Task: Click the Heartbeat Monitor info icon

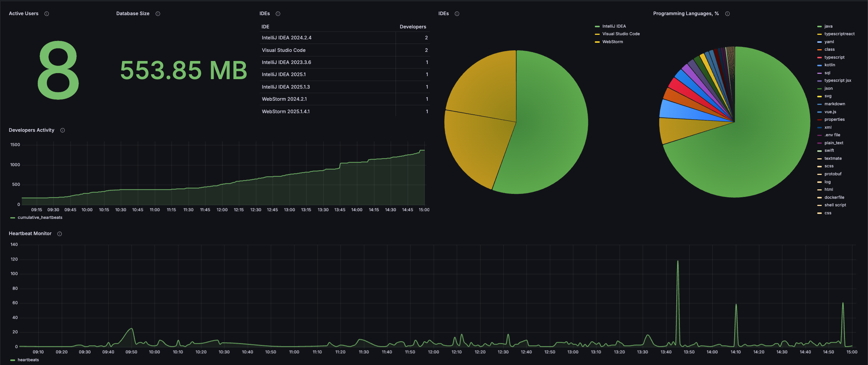Action: coord(59,234)
